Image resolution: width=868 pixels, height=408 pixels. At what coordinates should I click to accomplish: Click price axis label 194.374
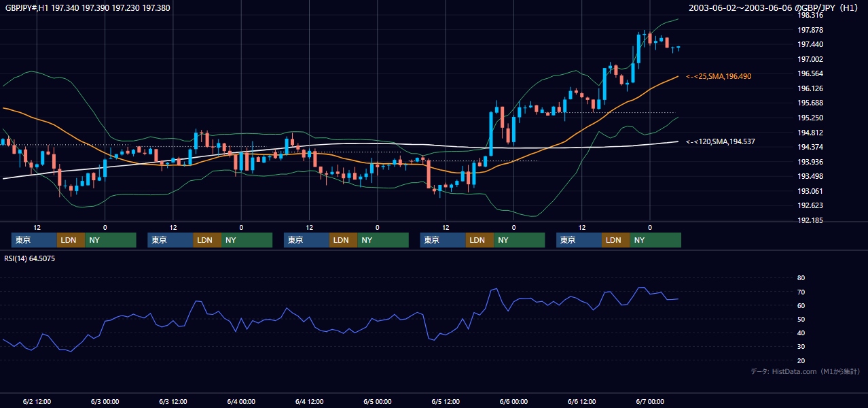pyautogui.click(x=810, y=147)
